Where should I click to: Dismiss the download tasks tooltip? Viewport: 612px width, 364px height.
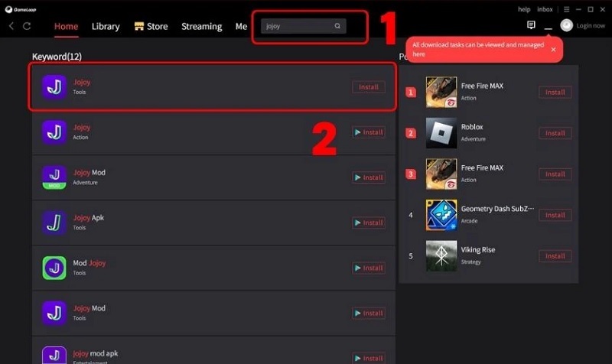[x=553, y=50]
